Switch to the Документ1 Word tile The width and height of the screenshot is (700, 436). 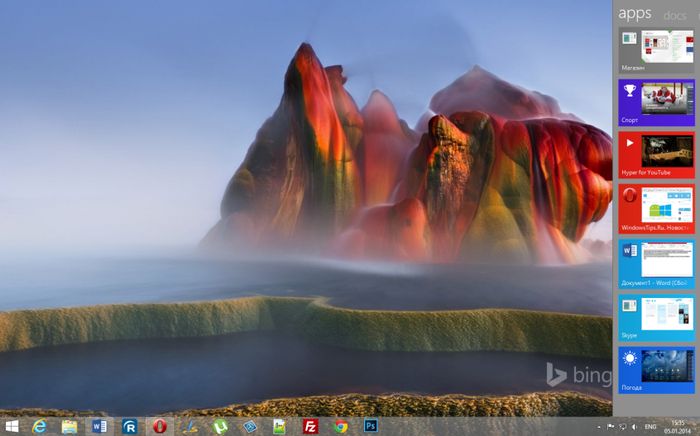656,262
